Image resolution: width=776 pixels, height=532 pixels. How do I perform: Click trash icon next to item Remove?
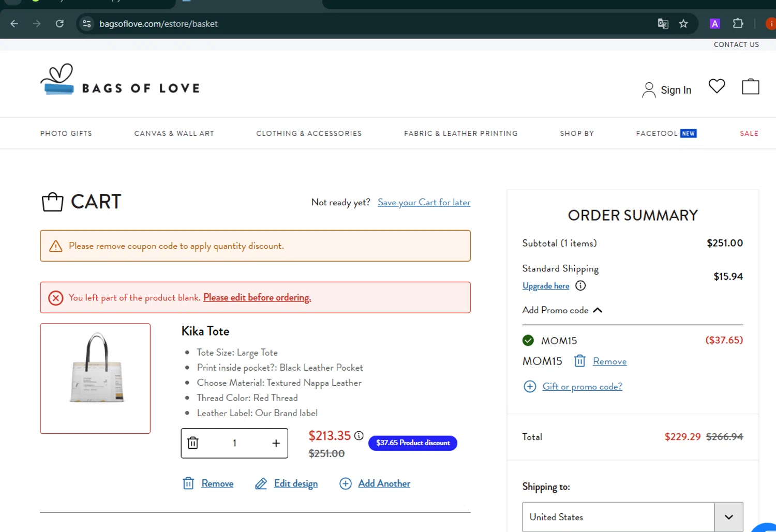[188, 483]
